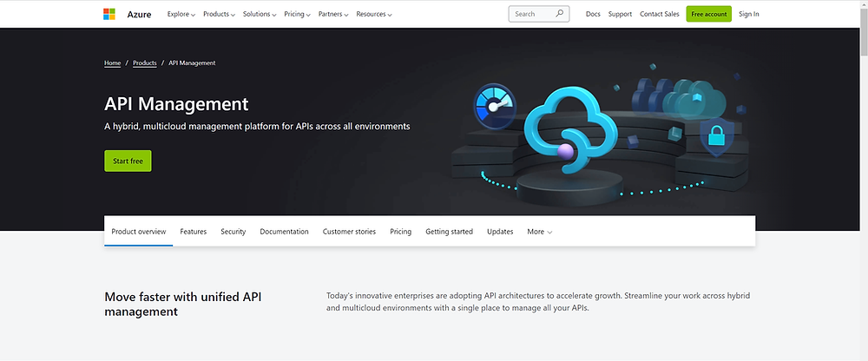Select the Customer stories tab
Image resolution: width=868 pixels, height=361 pixels.
[349, 232]
